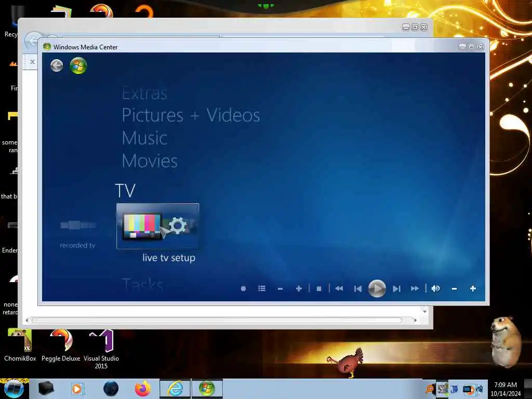Open Peggle Deluxe desktop icon
The image size is (532, 399).
click(61, 345)
